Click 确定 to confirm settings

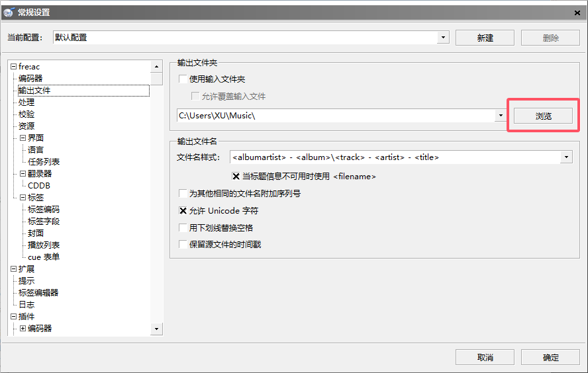pos(550,357)
